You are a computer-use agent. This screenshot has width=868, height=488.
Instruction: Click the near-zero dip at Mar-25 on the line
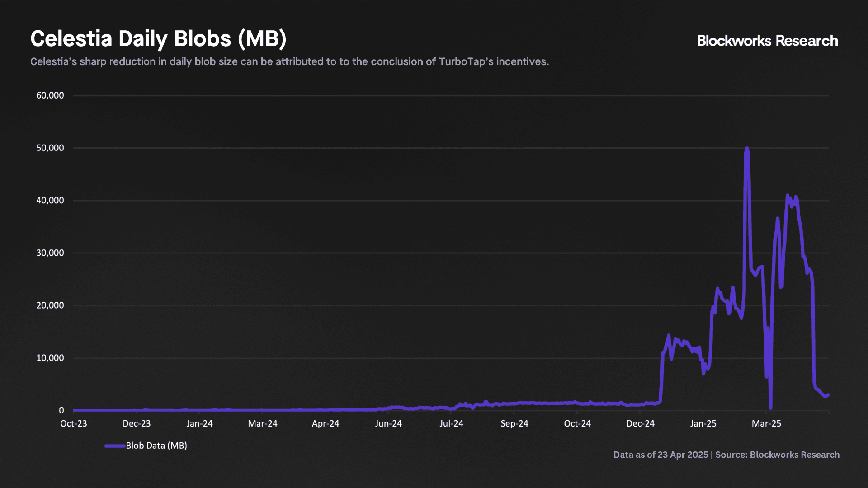click(770, 408)
